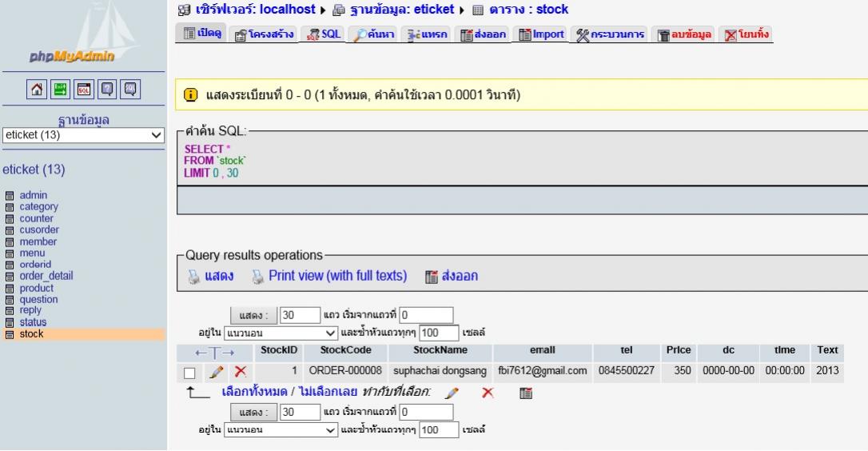Export selected rows icon below table
Viewport: 868px width, 451px height.
[x=526, y=393]
